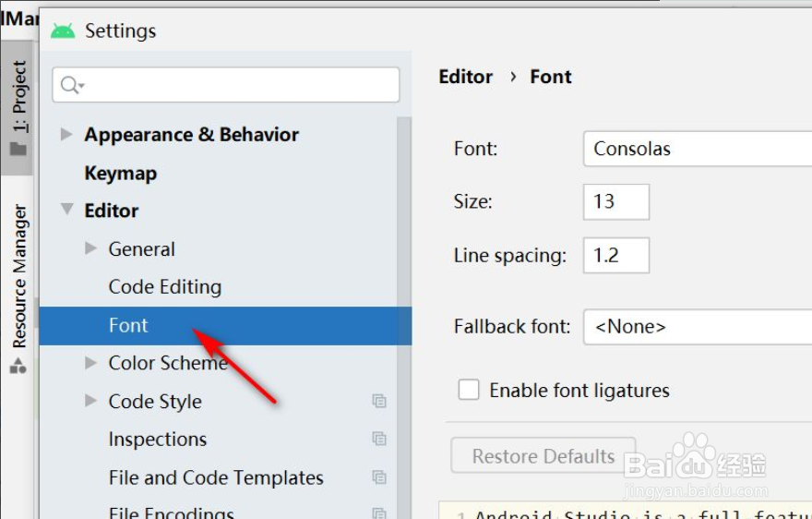This screenshot has height=519, width=812.
Task: Click the copy icon beside File and Code Templates
Action: point(378,477)
